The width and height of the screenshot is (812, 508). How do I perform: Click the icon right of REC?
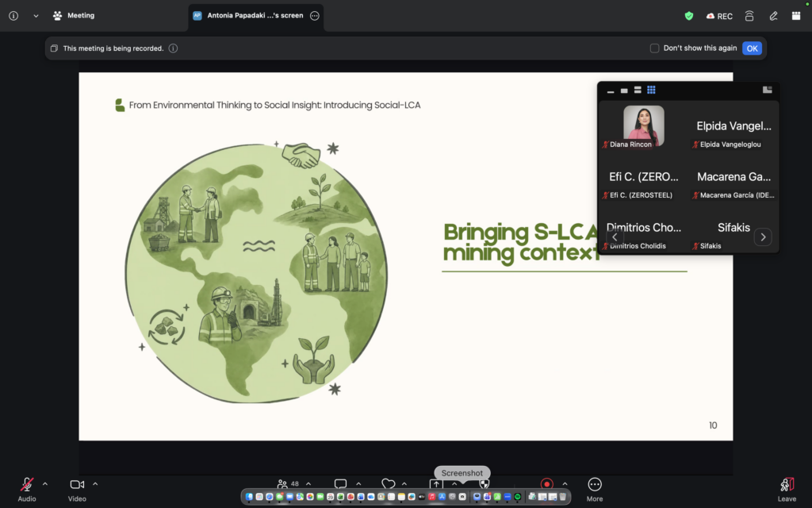[x=749, y=16]
